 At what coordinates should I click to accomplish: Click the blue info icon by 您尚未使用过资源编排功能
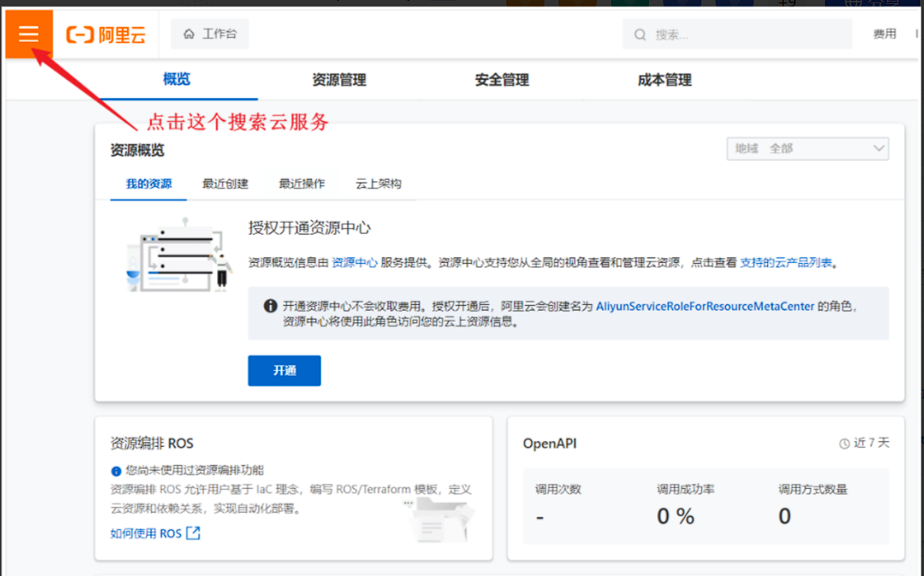(116, 471)
